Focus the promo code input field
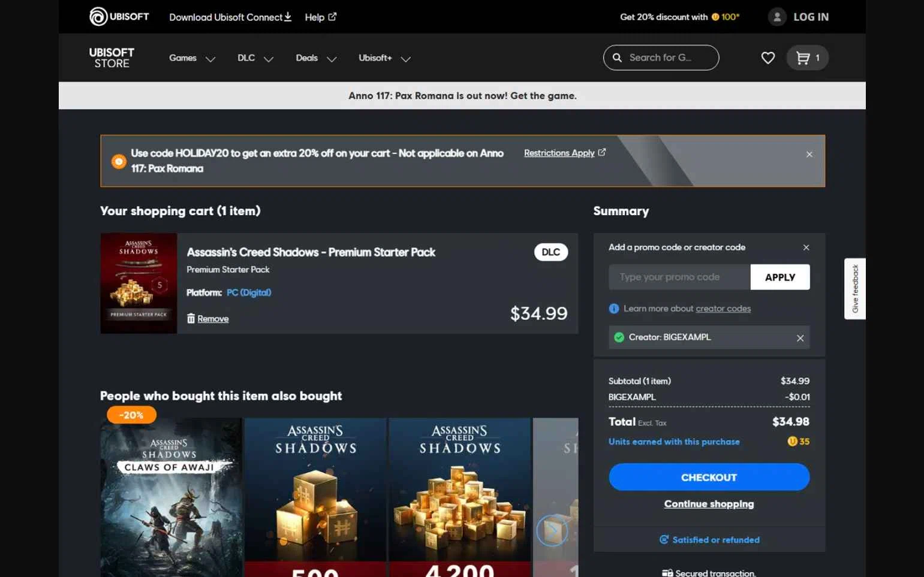 679,277
